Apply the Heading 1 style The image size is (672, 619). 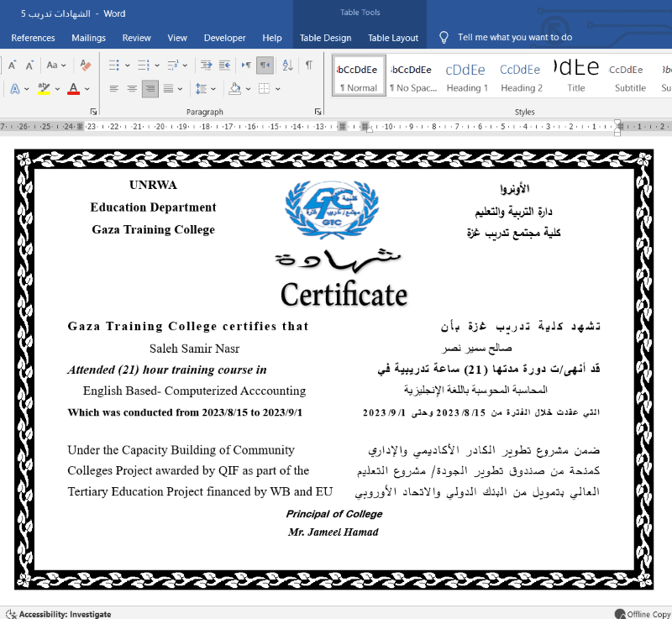point(466,76)
